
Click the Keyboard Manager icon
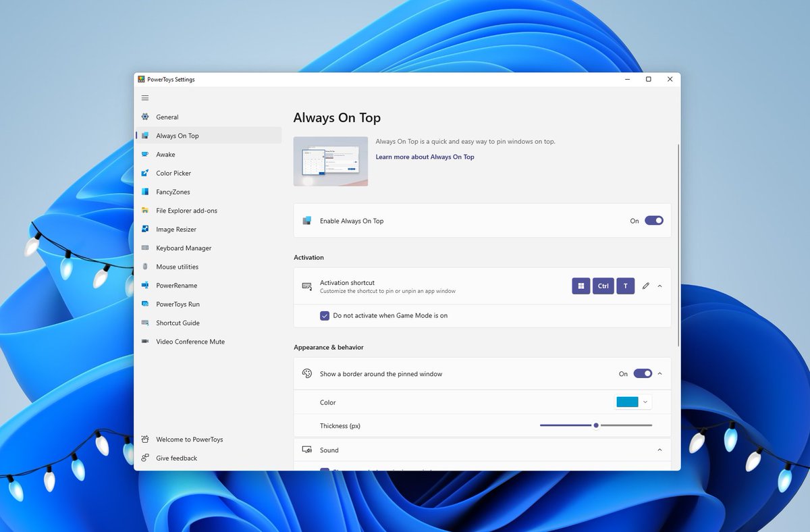click(145, 248)
